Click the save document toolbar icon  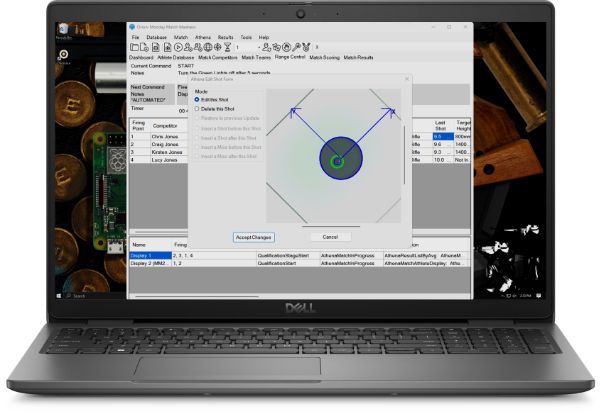tap(155, 47)
